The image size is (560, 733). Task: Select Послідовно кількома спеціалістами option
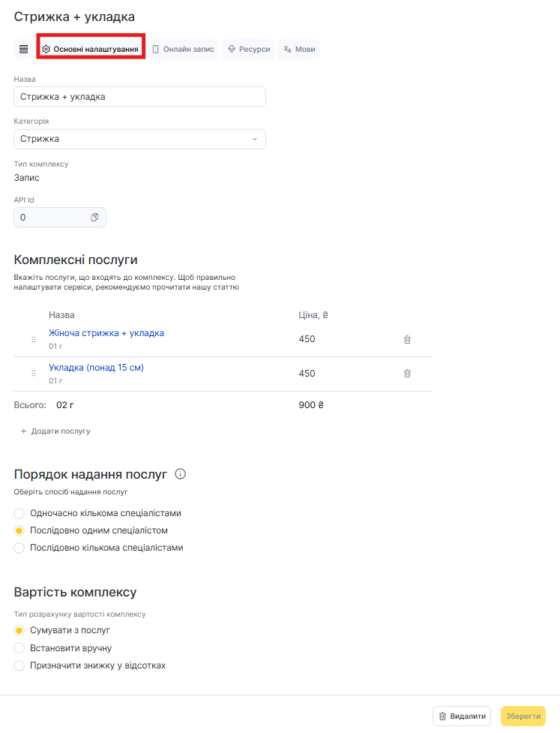[x=19, y=548]
